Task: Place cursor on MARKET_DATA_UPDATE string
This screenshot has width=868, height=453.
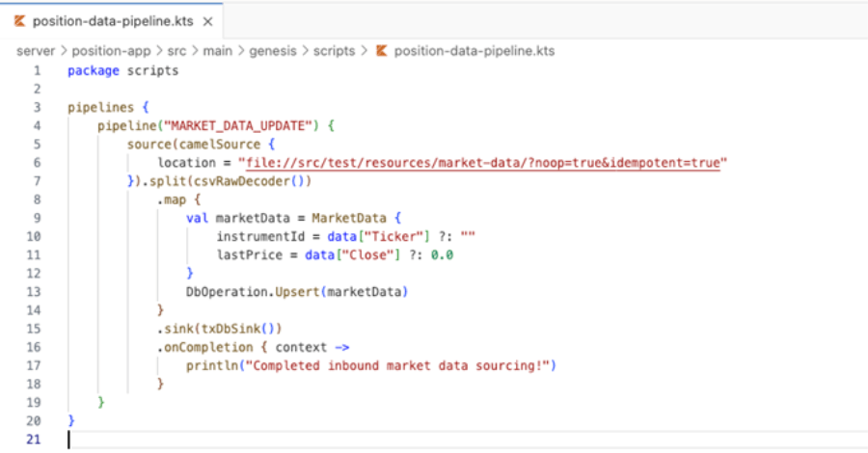Action: [238, 125]
